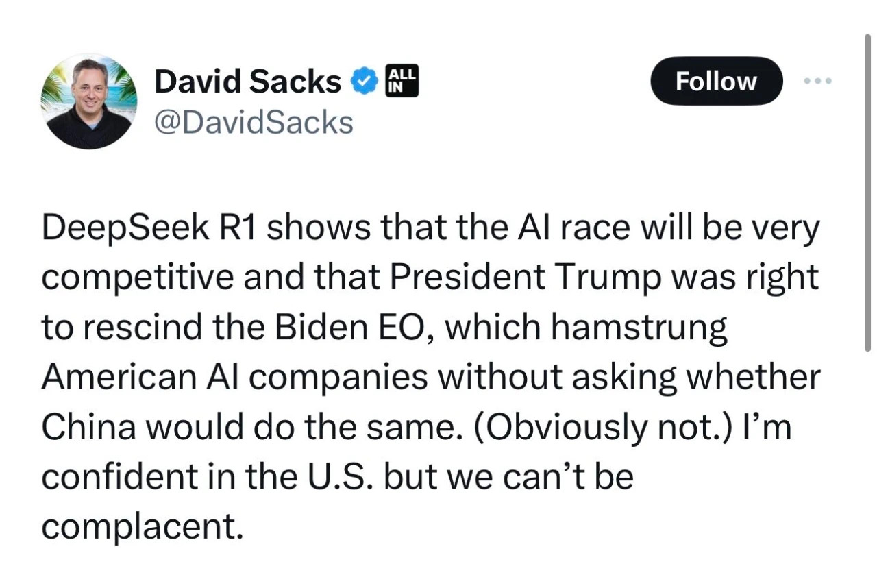
Task: Click the vertical scrollbar on the right
Action: pos(869,192)
